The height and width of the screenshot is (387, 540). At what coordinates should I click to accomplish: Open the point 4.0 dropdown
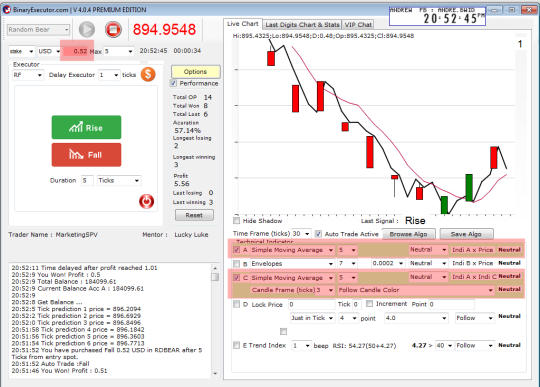coord(416,318)
